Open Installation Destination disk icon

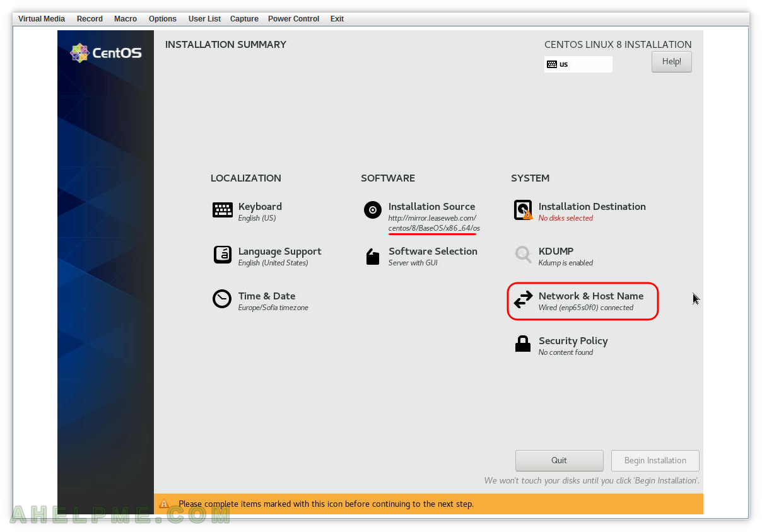pos(524,211)
